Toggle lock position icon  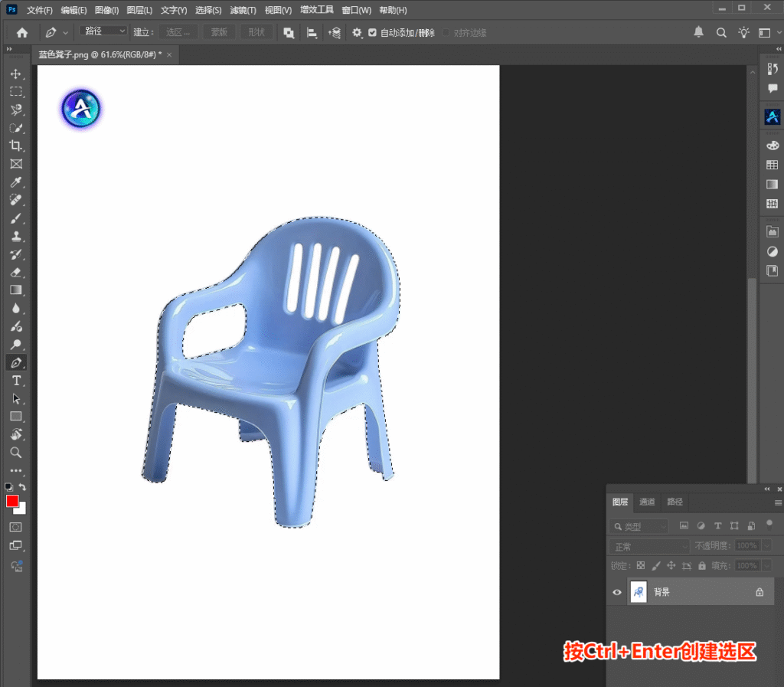pyautogui.click(x=671, y=565)
